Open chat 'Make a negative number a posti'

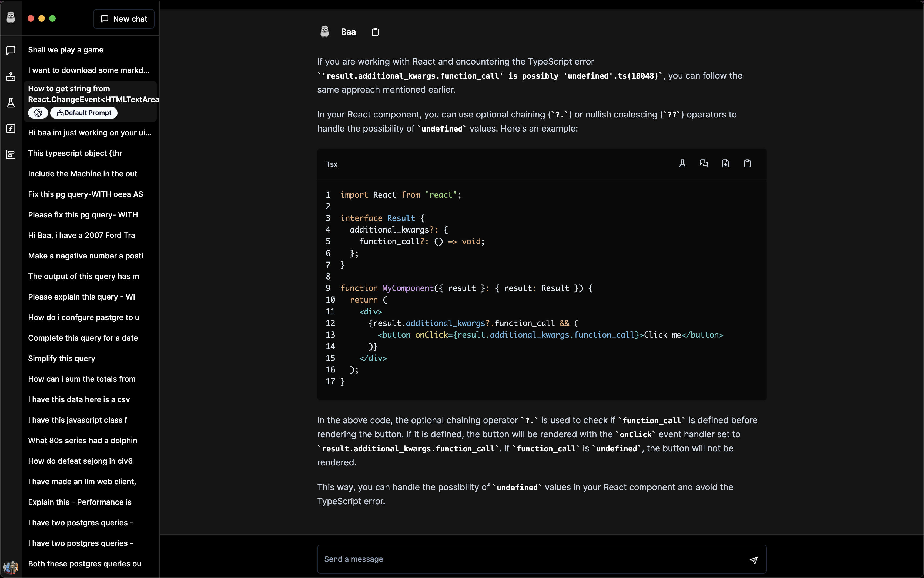[x=90, y=256]
